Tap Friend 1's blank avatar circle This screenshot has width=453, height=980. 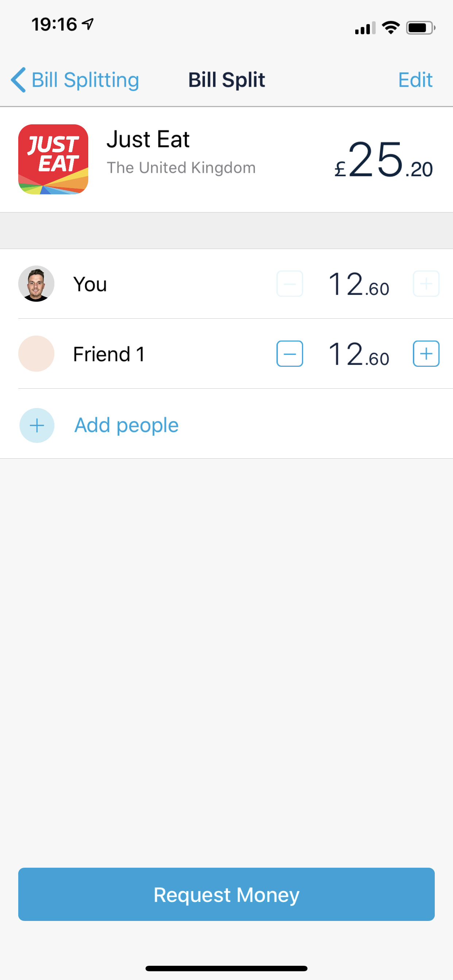click(x=36, y=354)
